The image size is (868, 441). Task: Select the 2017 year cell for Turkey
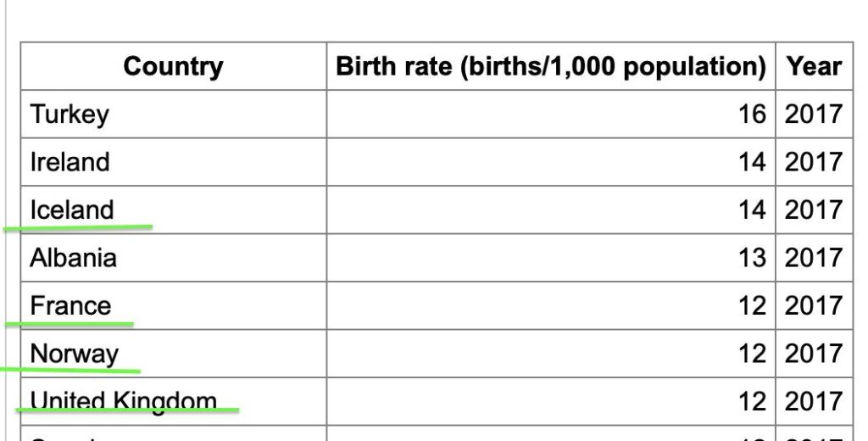point(815,114)
